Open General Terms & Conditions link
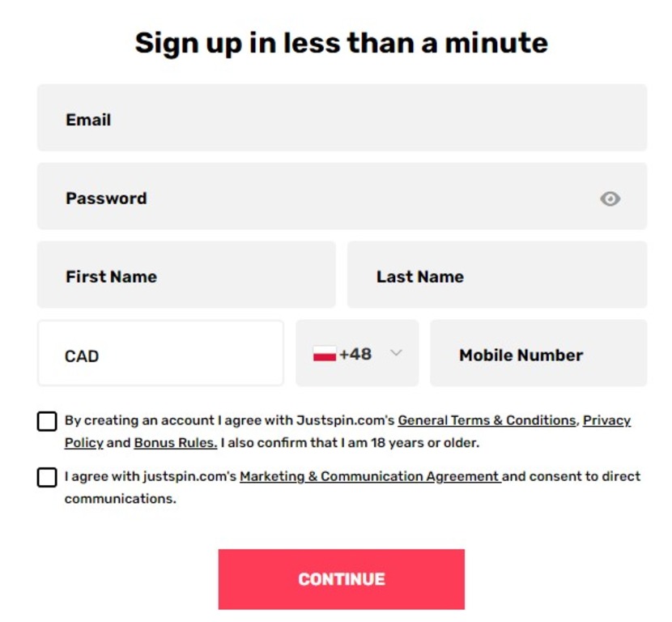The image size is (672, 622). tap(487, 420)
